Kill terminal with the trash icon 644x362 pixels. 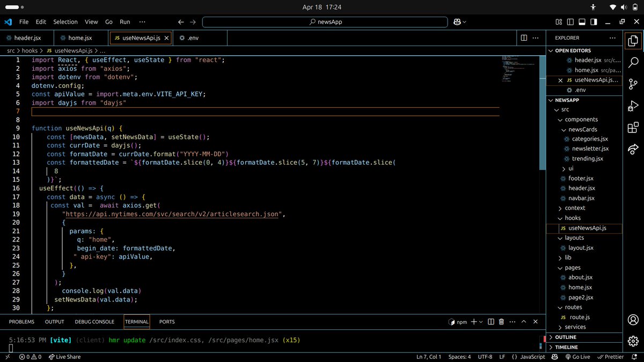[x=501, y=322]
